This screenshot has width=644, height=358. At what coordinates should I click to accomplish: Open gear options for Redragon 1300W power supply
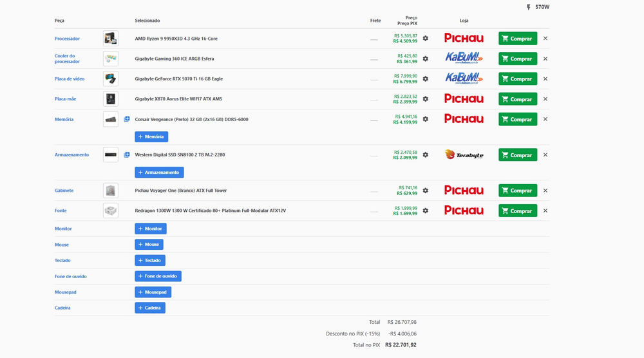pos(426,211)
